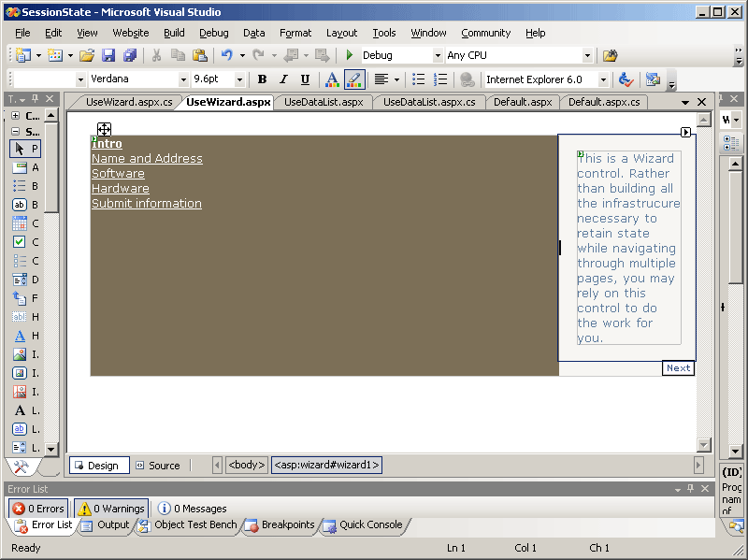Open the Debug configuration dropdown
748x560 pixels.
436,56
